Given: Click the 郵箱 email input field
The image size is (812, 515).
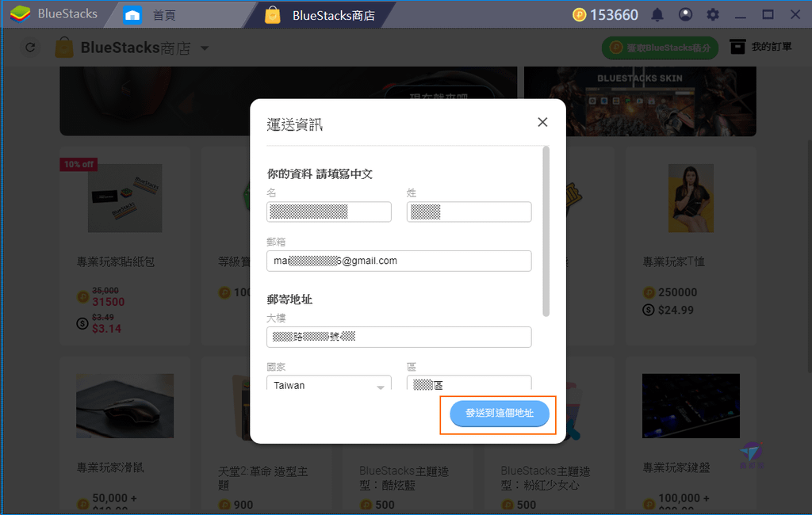Looking at the screenshot, I should 399,261.
